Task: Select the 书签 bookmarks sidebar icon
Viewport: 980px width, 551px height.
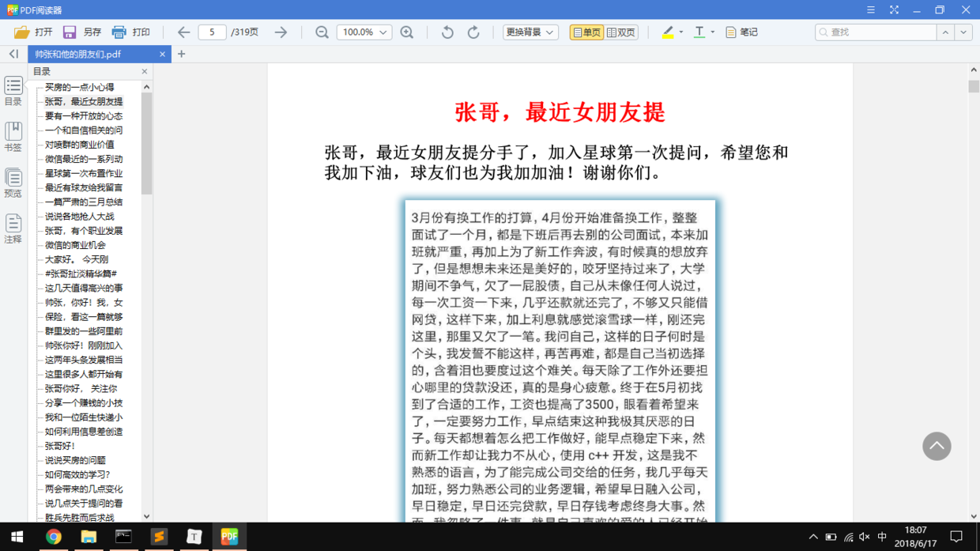Action: pyautogui.click(x=13, y=134)
